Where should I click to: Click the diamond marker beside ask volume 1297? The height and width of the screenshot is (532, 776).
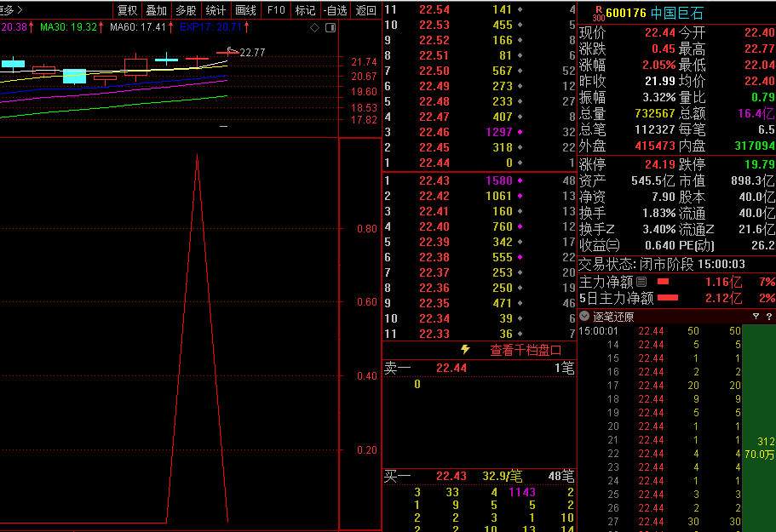point(520,132)
